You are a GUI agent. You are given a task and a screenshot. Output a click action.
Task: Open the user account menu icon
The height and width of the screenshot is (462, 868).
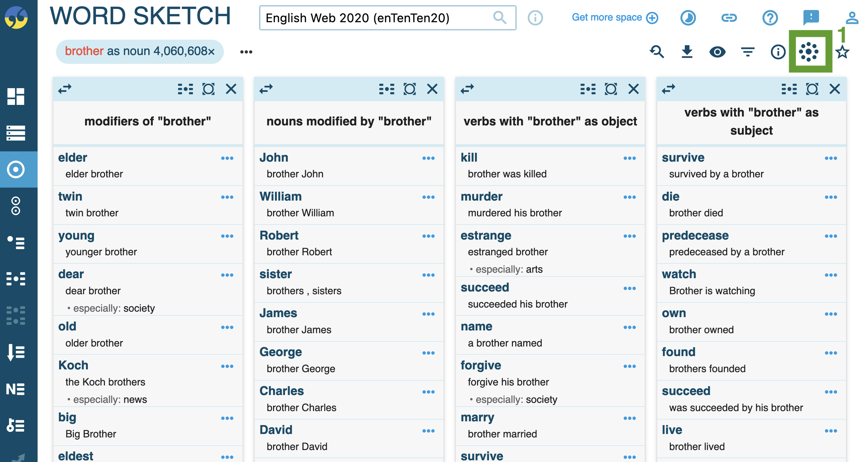click(x=852, y=17)
